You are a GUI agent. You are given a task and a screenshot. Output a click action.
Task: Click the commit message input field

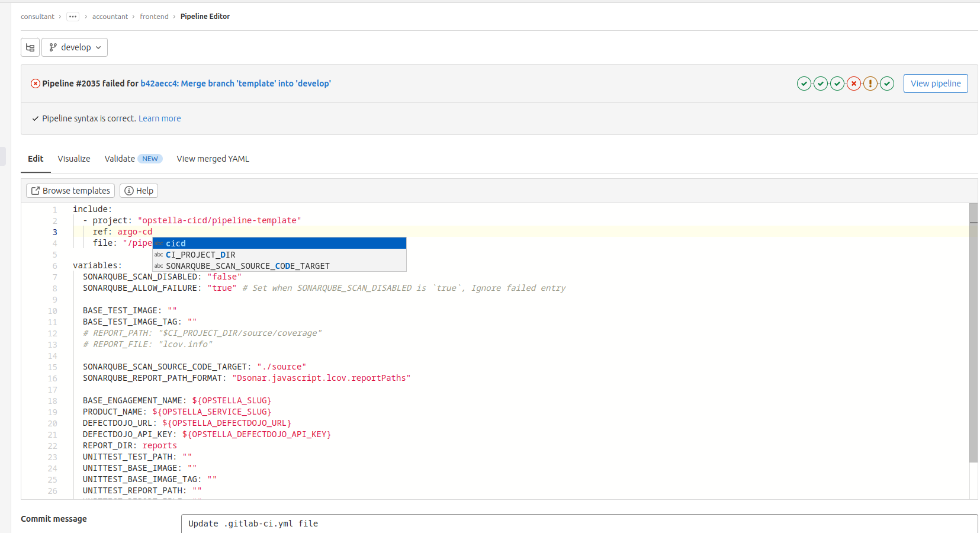(579, 524)
